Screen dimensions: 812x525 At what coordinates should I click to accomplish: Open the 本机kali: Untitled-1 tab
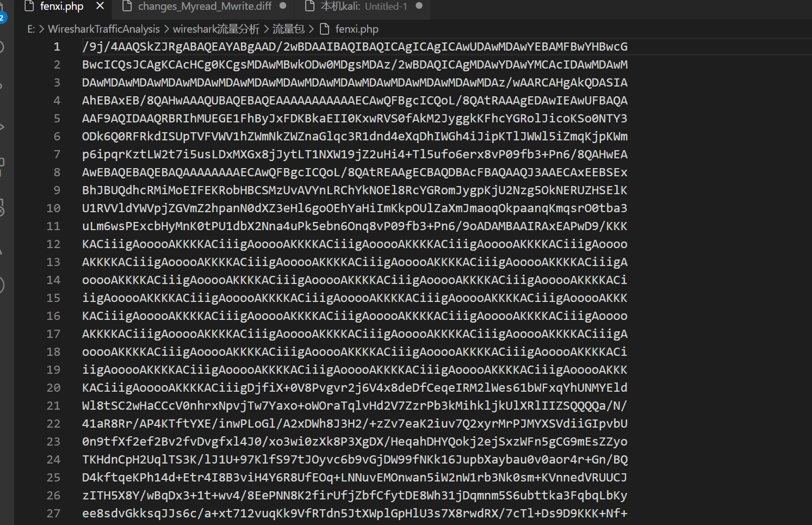(x=363, y=7)
